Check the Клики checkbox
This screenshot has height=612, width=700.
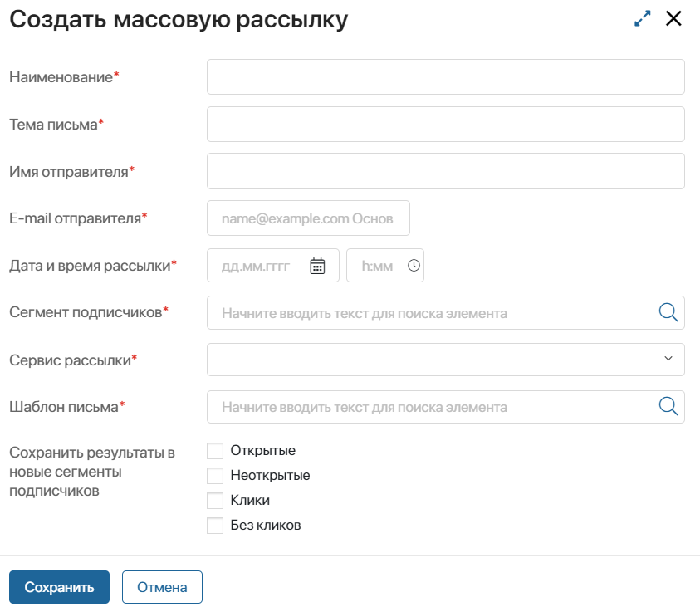(x=215, y=501)
